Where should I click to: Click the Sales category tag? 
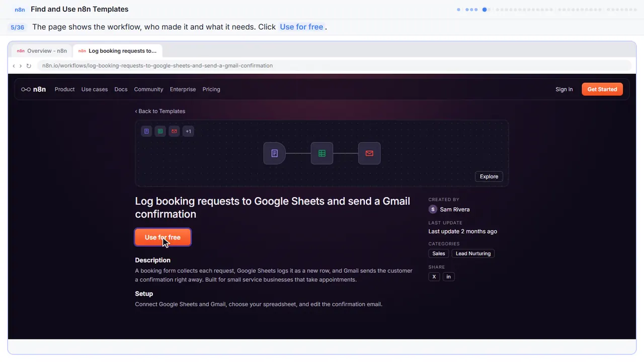(x=439, y=253)
